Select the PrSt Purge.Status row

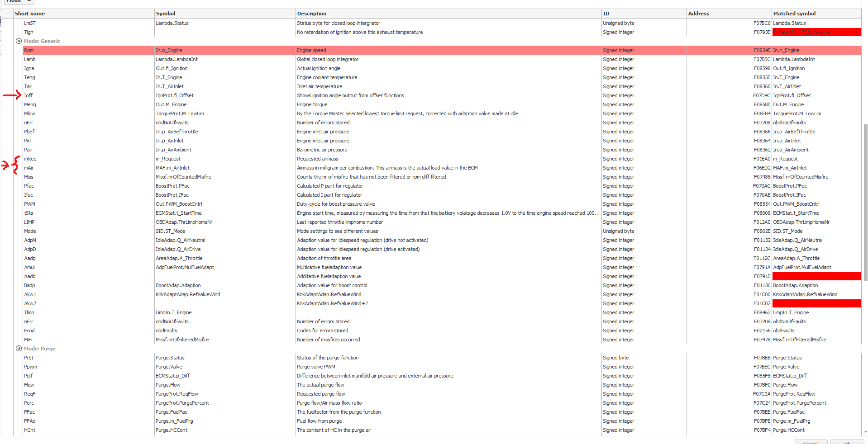coord(442,358)
